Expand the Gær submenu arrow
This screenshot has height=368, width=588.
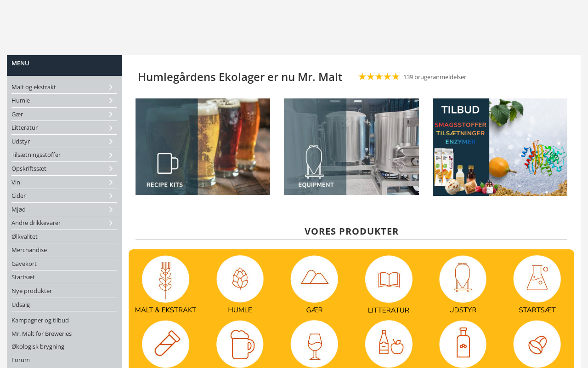point(111,114)
